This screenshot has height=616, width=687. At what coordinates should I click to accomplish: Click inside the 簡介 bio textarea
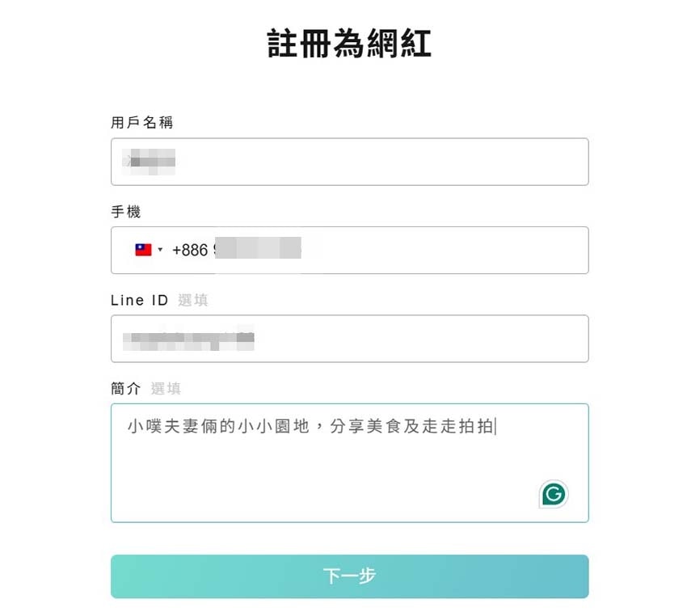349,461
